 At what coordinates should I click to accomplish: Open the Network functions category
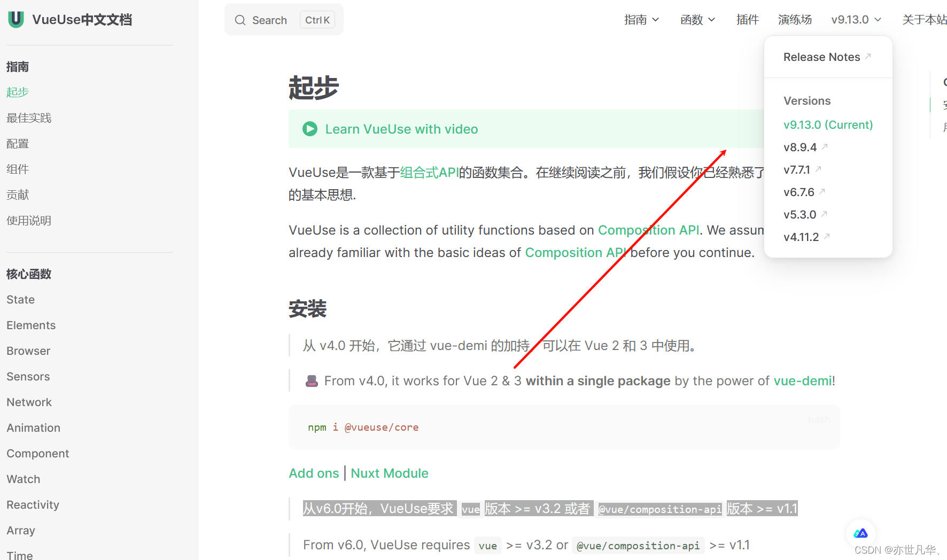coord(29,402)
